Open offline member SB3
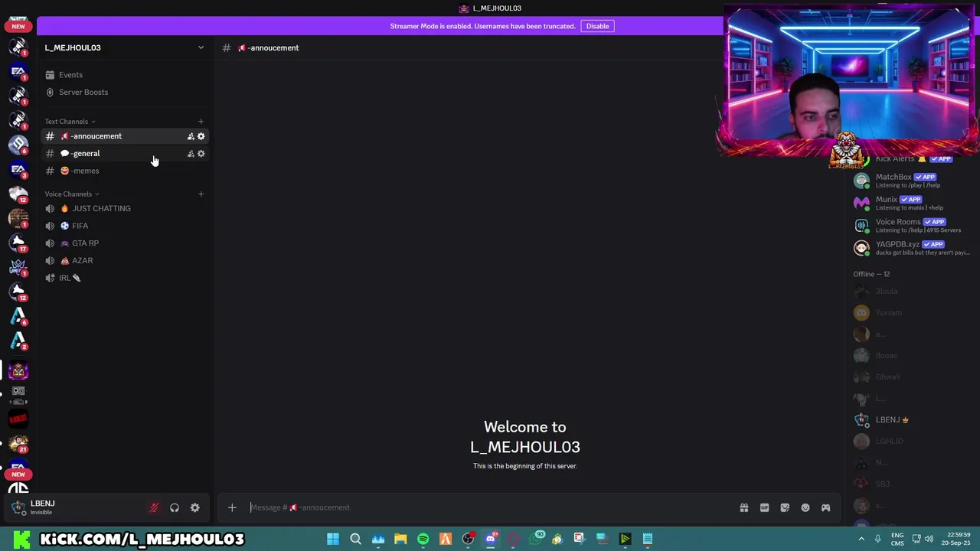 point(911,484)
